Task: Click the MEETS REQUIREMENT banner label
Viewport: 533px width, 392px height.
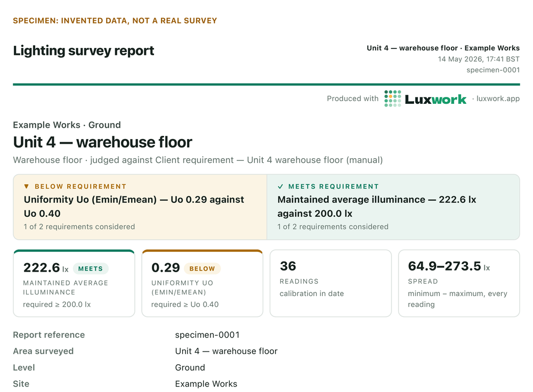Action: (334, 186)
